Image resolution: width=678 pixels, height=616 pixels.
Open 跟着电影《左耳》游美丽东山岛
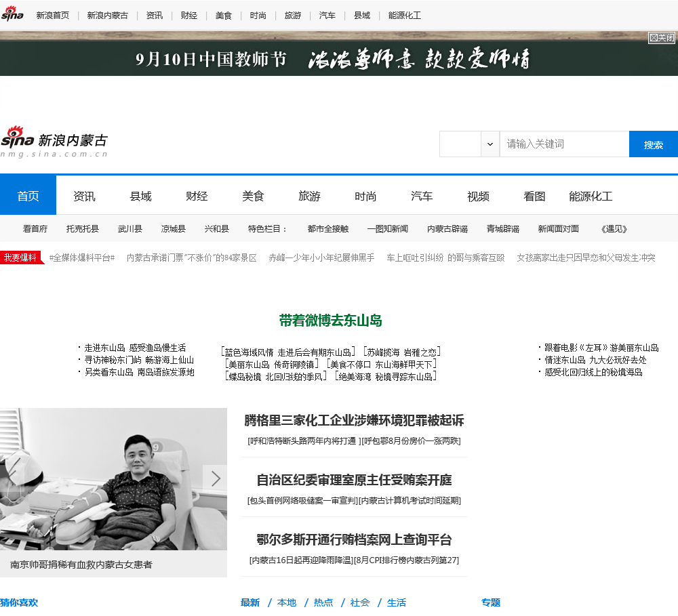[x=601, y=348]
